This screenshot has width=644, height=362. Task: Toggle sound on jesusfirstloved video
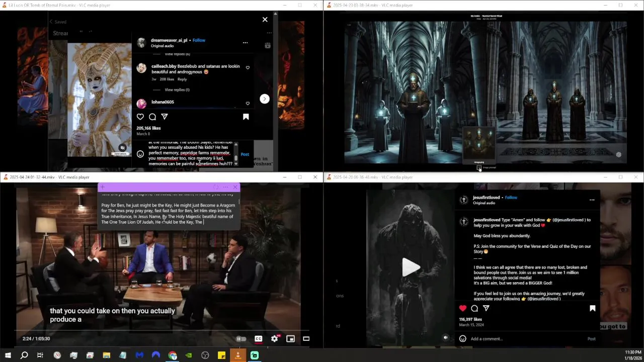(x=445, y=338)
